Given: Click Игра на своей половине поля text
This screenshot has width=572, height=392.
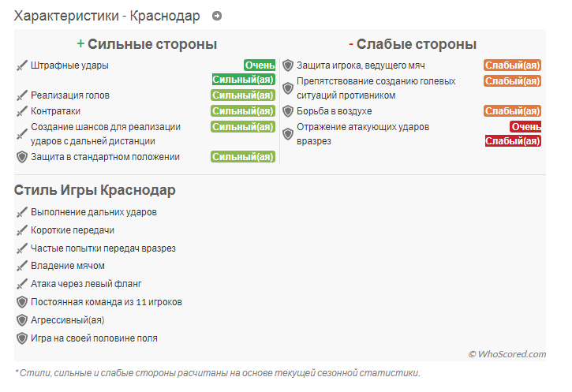Looking at the screenshot, I should point(94,338).
